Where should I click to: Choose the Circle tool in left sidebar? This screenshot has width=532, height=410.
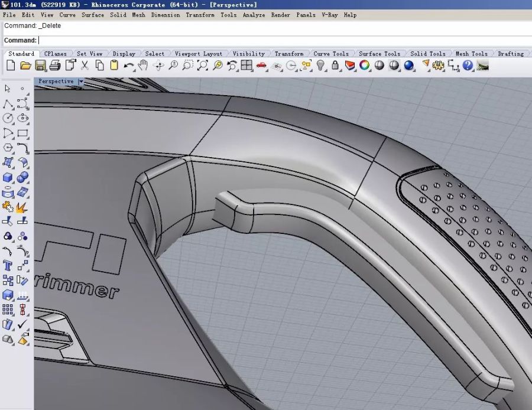(x=8, y=118)
